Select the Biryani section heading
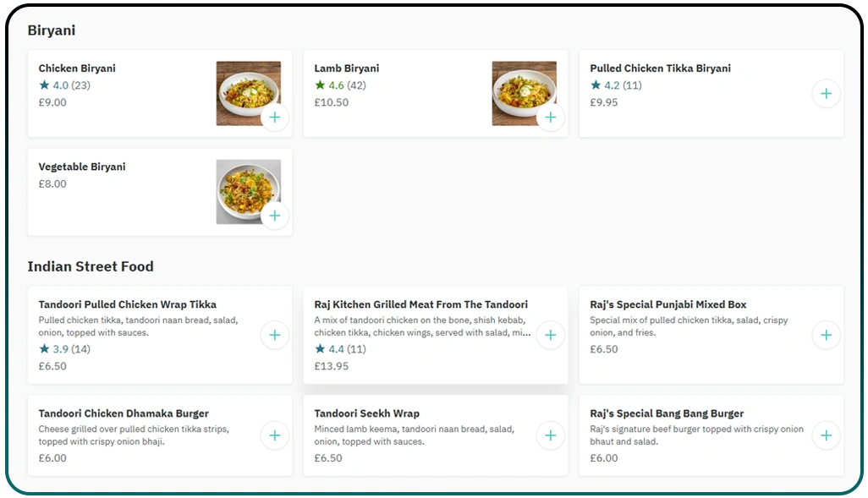The image size is (868, 498). [52, 30]
